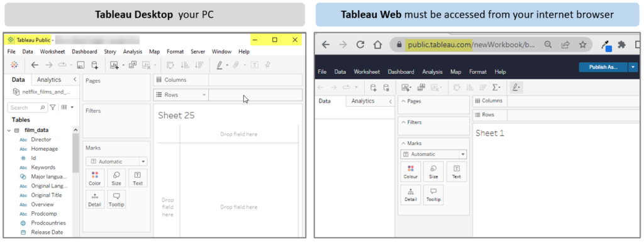Click Colour mark button in Tableau Web
644x242 pixels.
(x=411, y=172)
